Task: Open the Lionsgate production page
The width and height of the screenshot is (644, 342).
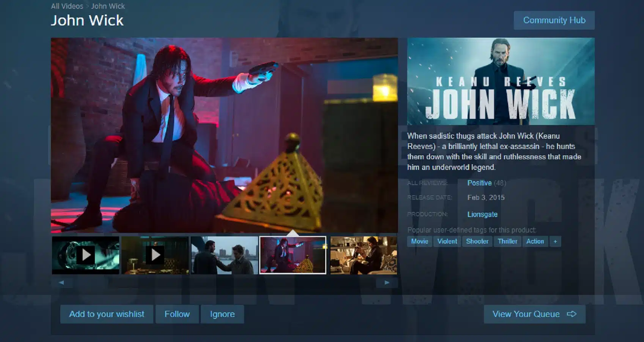Action: pos(482,214)
